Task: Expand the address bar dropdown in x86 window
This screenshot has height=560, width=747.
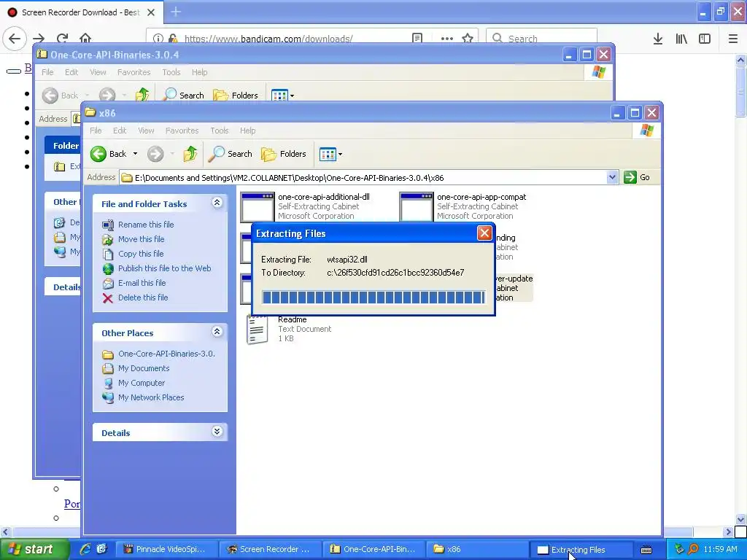Action: pos(612,178)
